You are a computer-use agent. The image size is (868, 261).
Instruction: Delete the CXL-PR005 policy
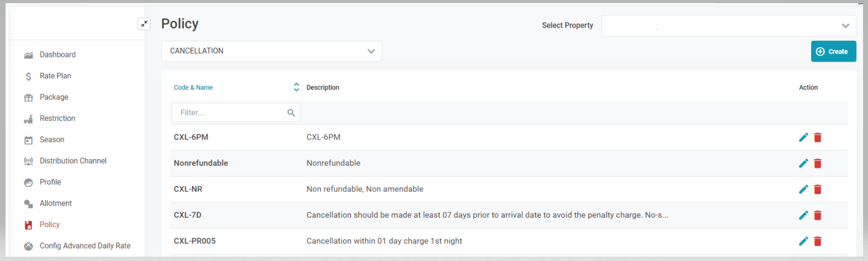coord(817,241)
